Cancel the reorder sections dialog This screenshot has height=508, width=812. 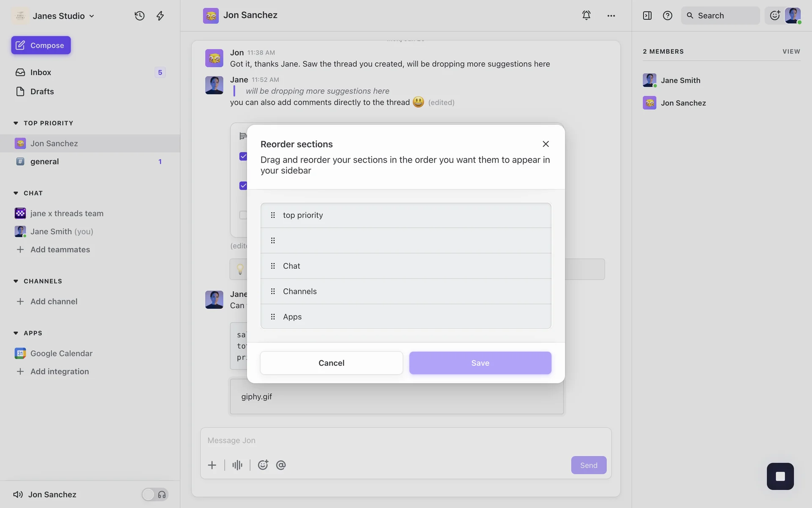point(331,363)
